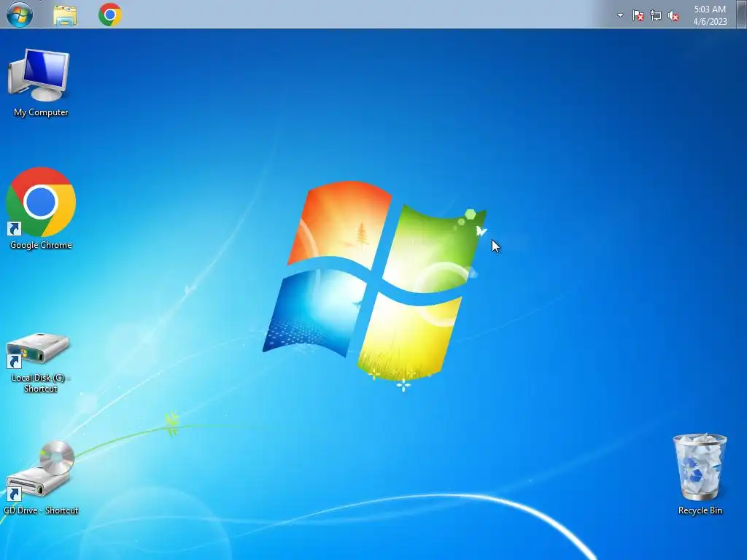The image size is (747, 560).
Task: Click the 4/6/2023 date text
Action: (710, 21)
